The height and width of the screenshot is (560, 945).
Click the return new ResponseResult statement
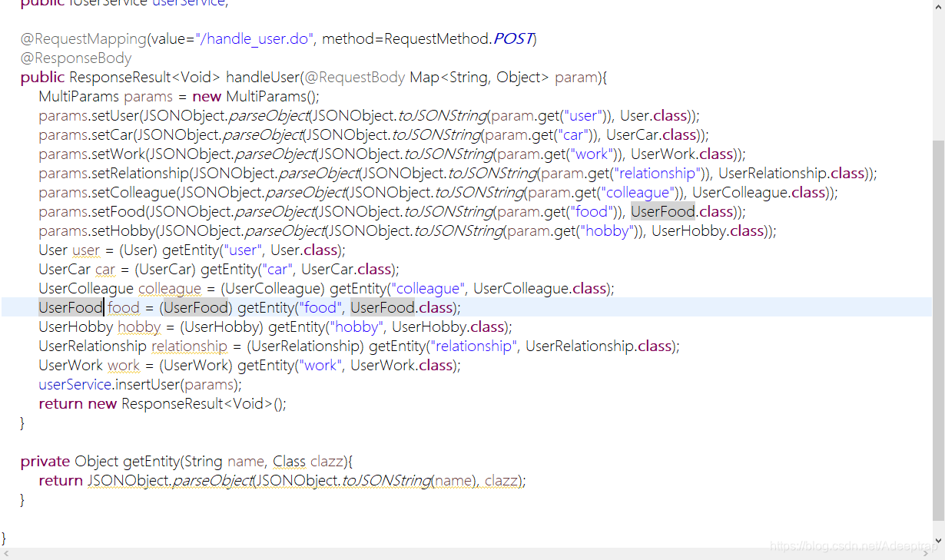pyautogui.click(x=162, y=403)
